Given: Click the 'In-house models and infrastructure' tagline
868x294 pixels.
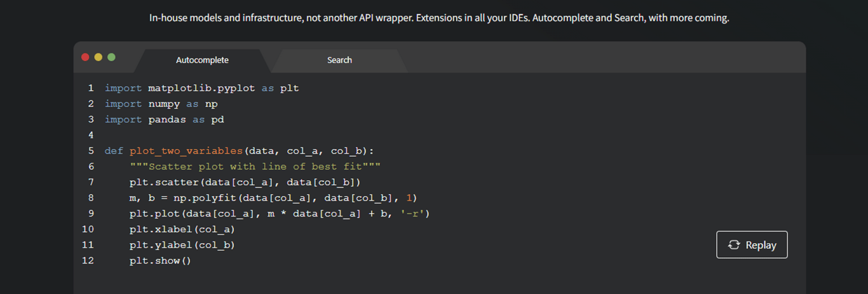Looking at the screenshot, I should (x=439, y=18).
